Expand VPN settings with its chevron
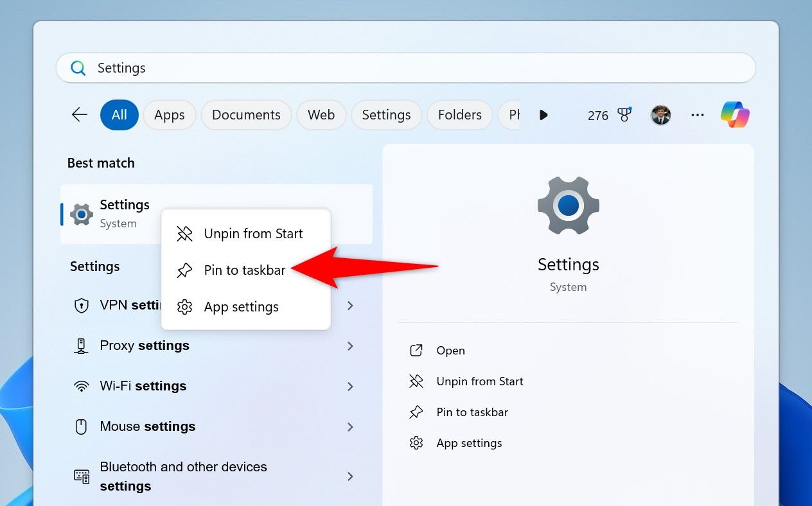This screenshot has height=506, width=812. point(350,306)
